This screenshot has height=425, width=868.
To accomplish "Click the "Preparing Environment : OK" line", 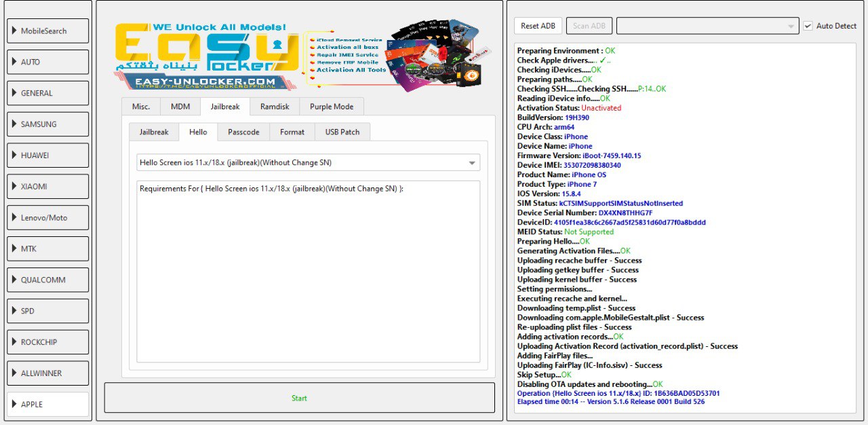I will tap(566, 51).
